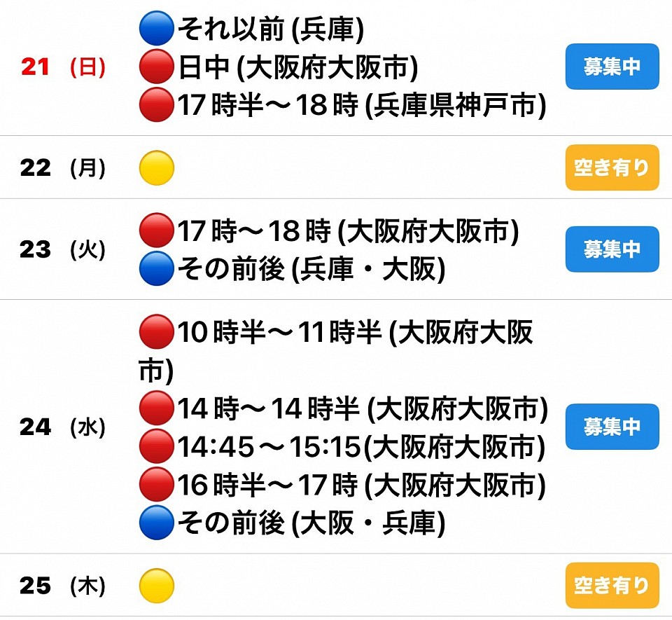Click the red circle beside 10時半〜11時半

pyautogui.click(x=156, y=332)
